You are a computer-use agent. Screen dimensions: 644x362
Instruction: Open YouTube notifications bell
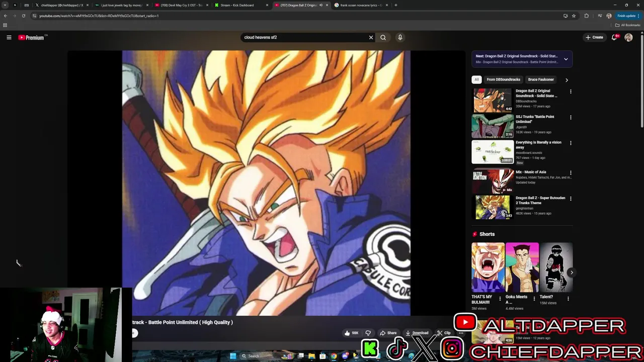point(615,37)
